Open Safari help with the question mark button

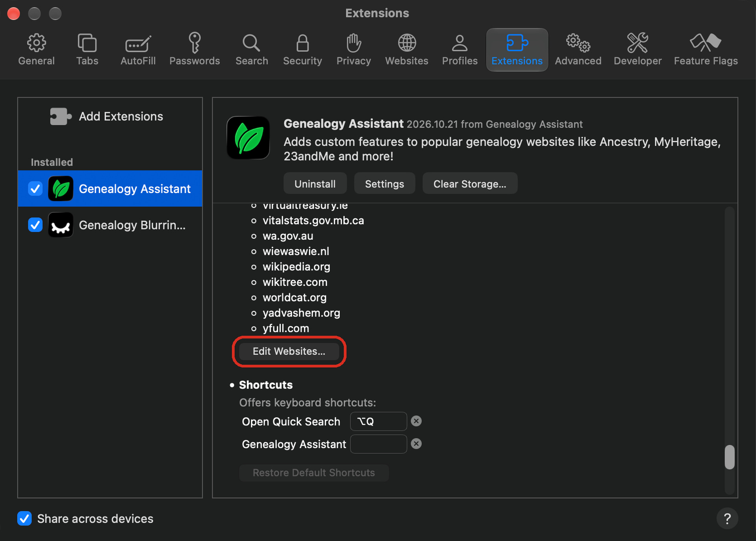click(727, 519)
